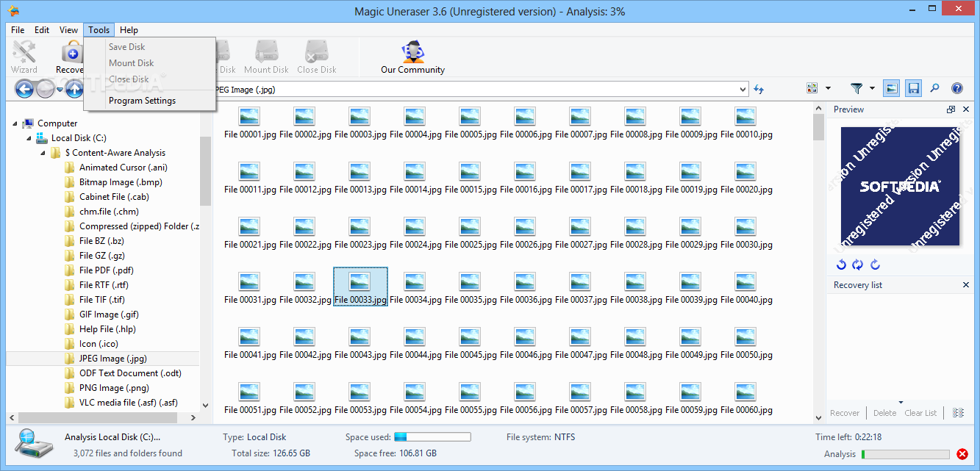Select File 00001.jpg thumbnail
Screen dimensions: 980x471
tap(251, 123)
